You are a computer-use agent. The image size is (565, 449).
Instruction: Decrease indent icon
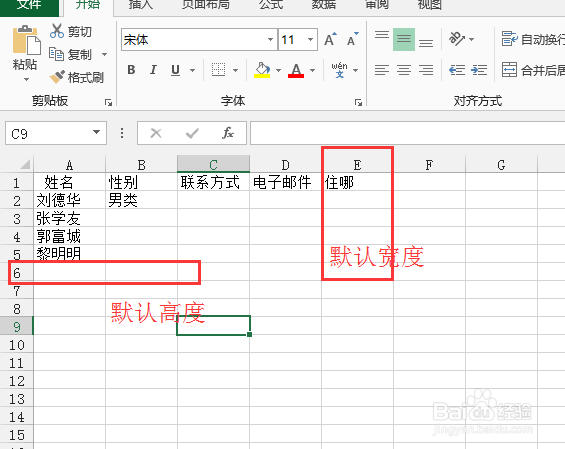point(457,70)
